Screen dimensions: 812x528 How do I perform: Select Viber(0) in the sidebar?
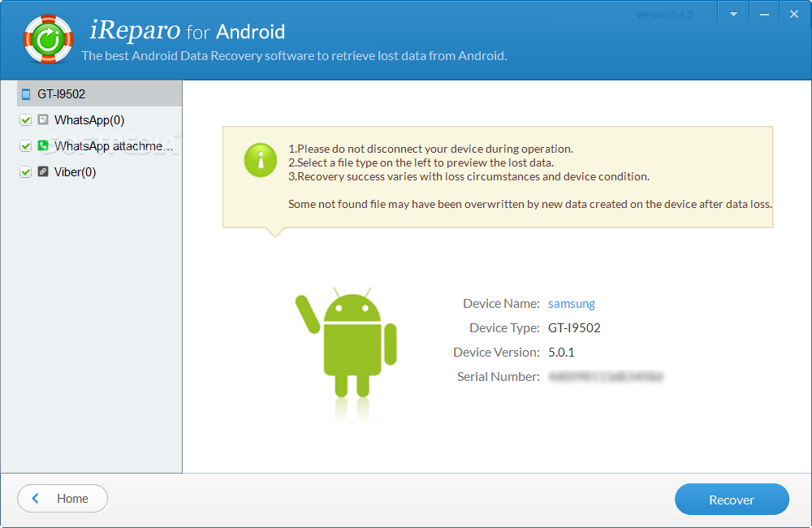coord(75,172)
